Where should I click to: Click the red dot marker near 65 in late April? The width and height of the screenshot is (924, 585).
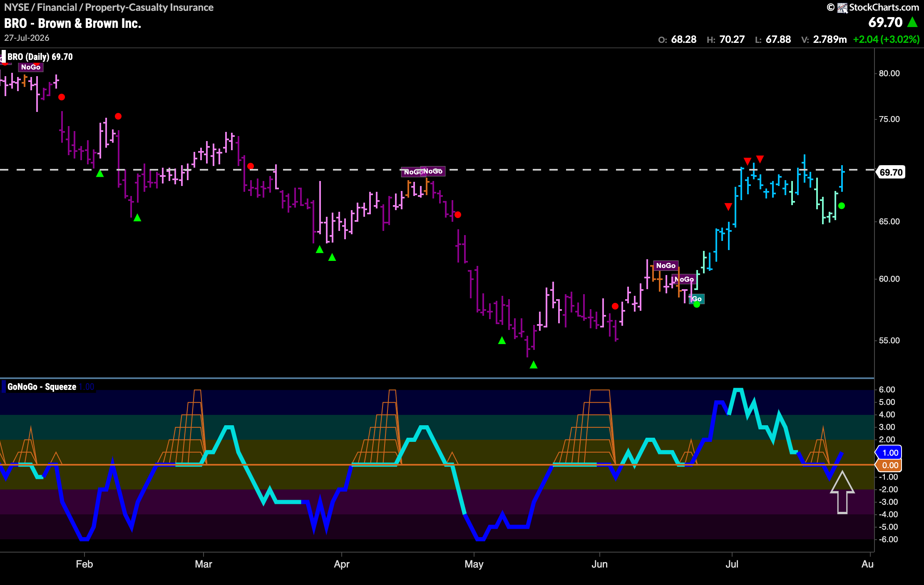(x=458, y=215)
